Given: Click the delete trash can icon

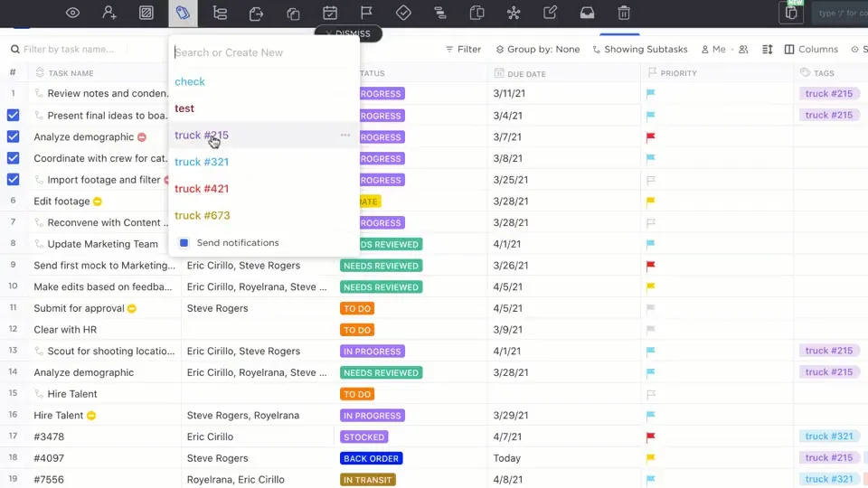Looking at the screenshot, I should (x=624, y=13).
